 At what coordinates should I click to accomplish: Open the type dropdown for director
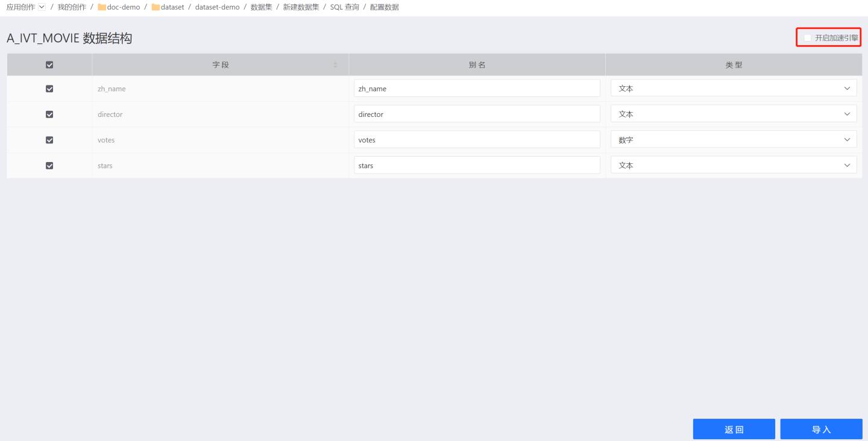(734, 114)
